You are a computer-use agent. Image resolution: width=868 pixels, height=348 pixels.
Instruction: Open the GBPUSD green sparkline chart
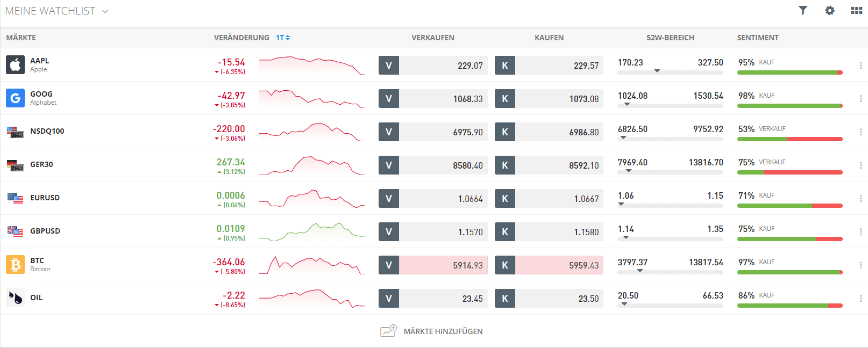[x=312, y=232]
